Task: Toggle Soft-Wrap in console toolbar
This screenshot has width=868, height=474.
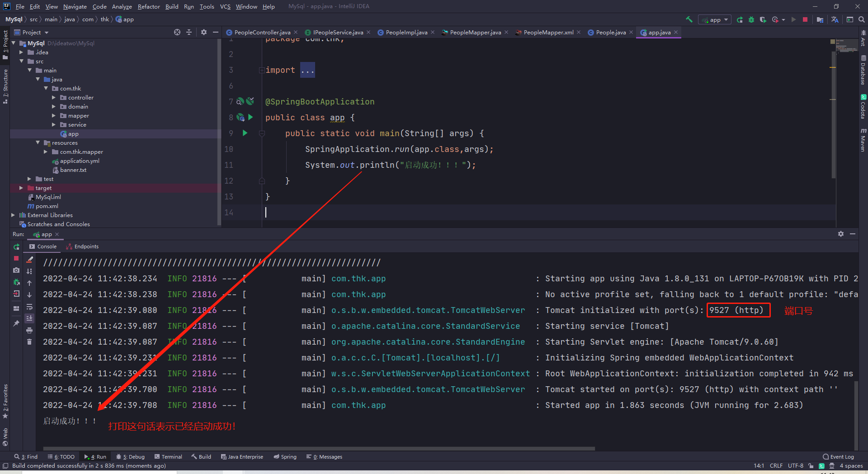Action: [29, 307]
